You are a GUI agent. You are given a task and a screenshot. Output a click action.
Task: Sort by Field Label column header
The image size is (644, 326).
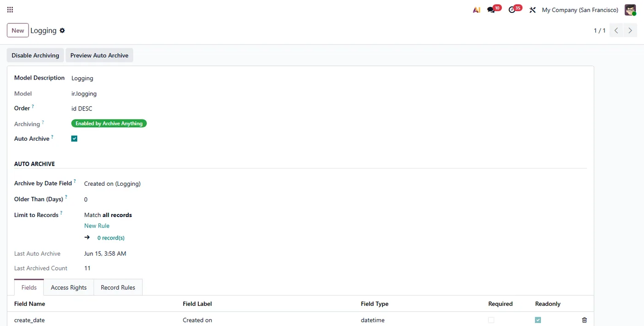click(197, 304)
